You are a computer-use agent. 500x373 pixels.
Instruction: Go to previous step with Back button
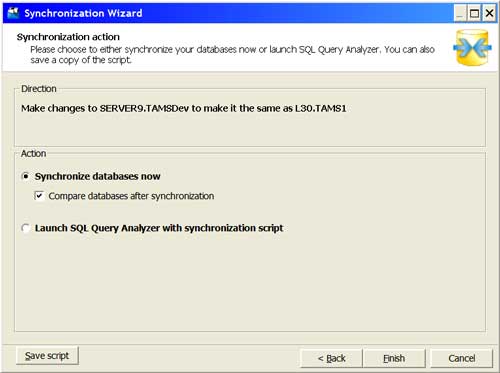coord(331,358)
